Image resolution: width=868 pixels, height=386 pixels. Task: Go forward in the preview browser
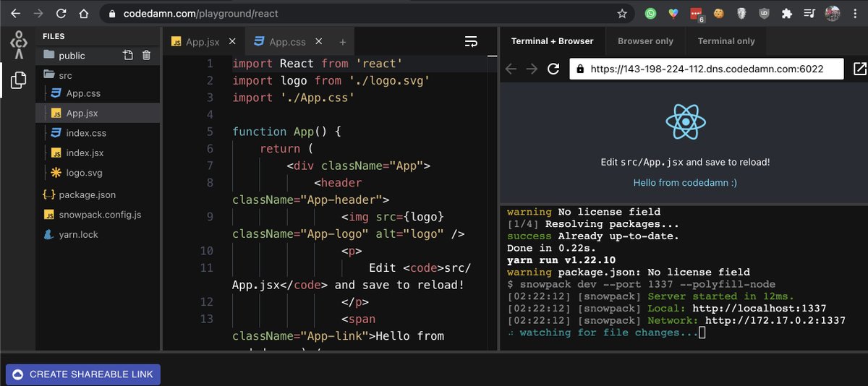coord(532,69)
